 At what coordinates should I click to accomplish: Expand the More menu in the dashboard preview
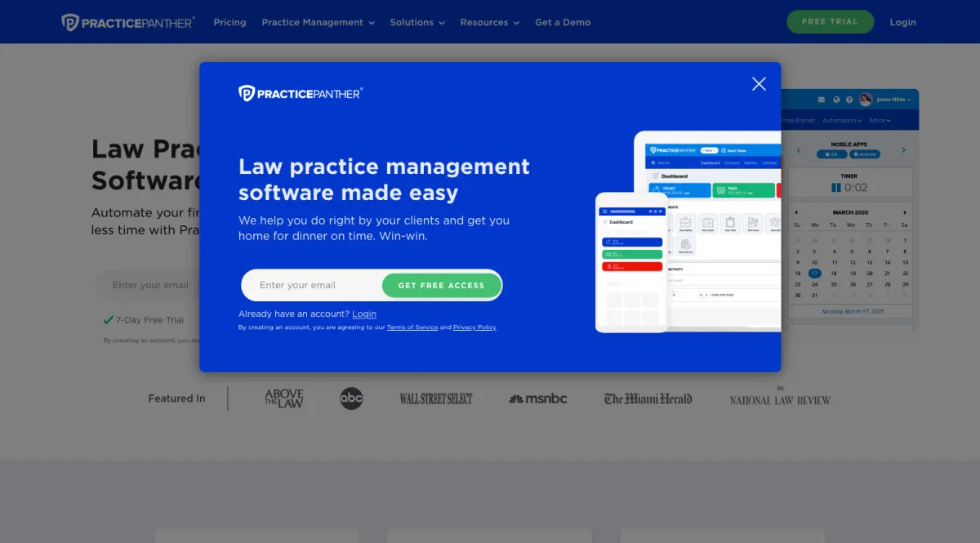click(x=880, y=120)
